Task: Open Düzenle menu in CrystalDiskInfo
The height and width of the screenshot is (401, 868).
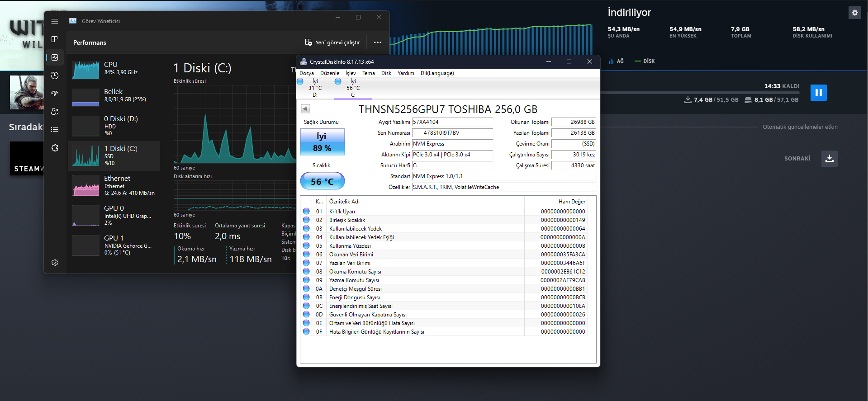Action: 330,73
